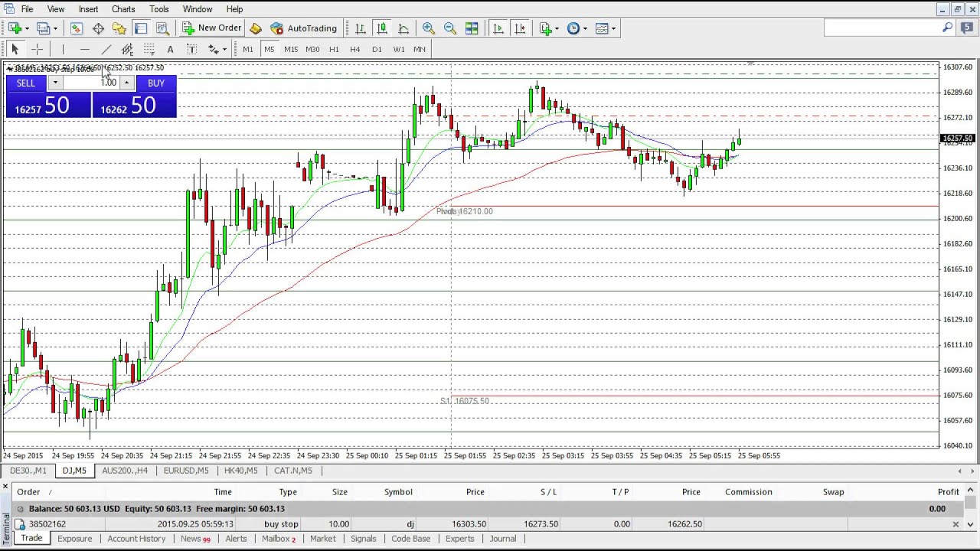Select the crosshair tool
Screen dimensions: 980x551
point(37,49)
